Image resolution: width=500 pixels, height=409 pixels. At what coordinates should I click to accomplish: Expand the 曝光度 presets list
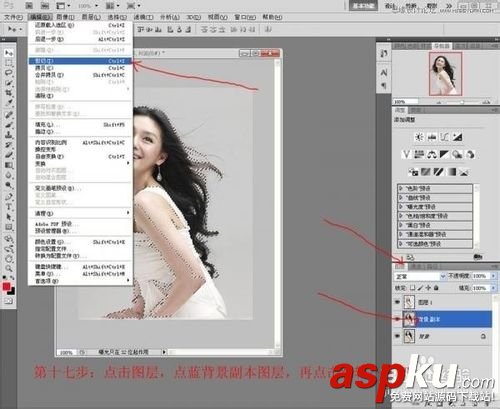tap(401, 207)
